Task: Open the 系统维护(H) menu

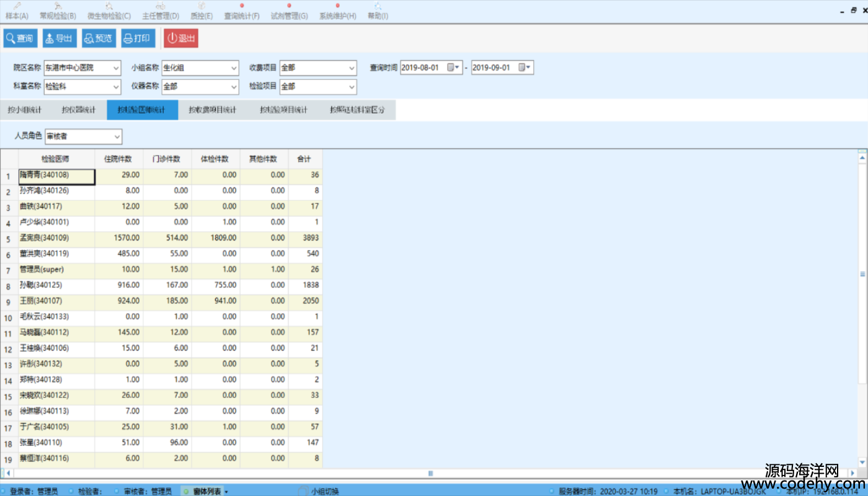Action: click(337, 12)
